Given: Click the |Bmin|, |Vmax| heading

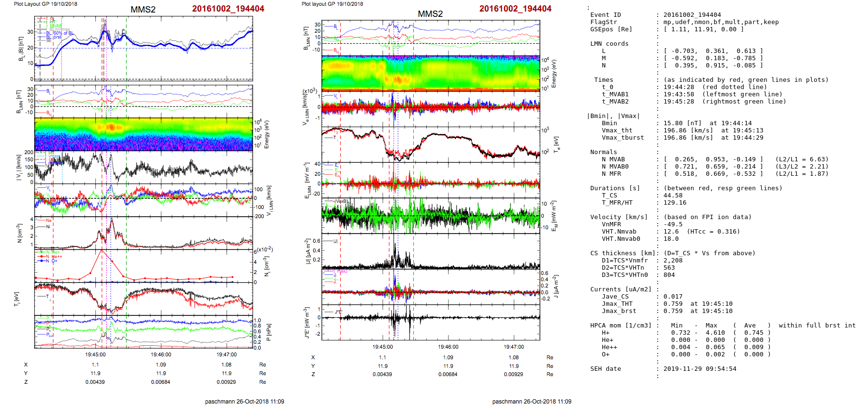Looking at the screenshot, I should [613, 116].
